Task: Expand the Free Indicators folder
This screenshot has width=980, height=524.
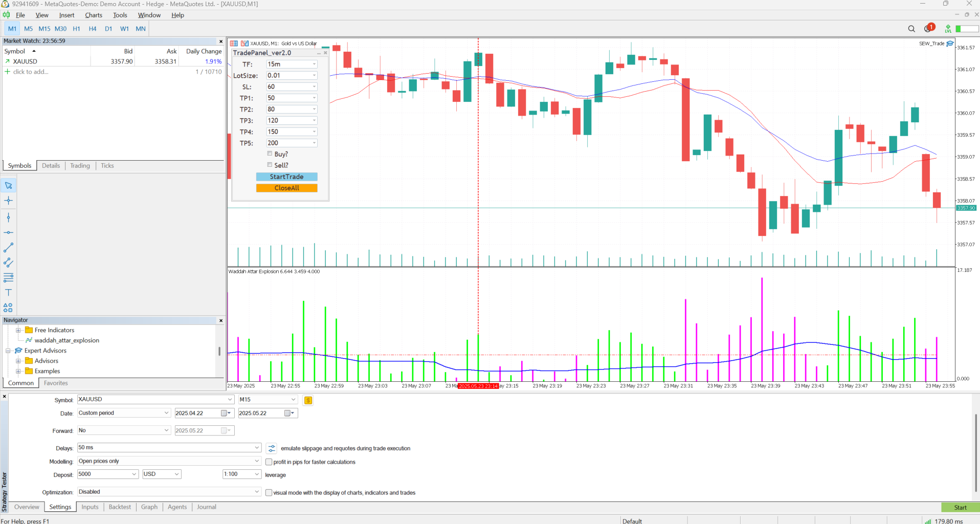Action: [18, 330]
